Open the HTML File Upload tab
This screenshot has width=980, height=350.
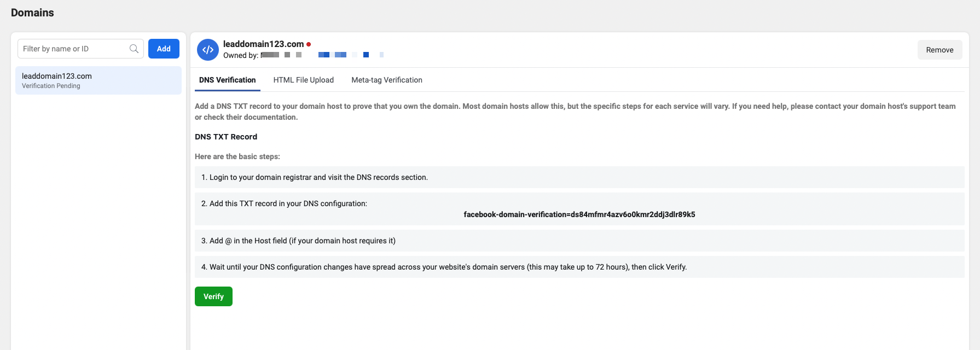[x=304, y=80]
